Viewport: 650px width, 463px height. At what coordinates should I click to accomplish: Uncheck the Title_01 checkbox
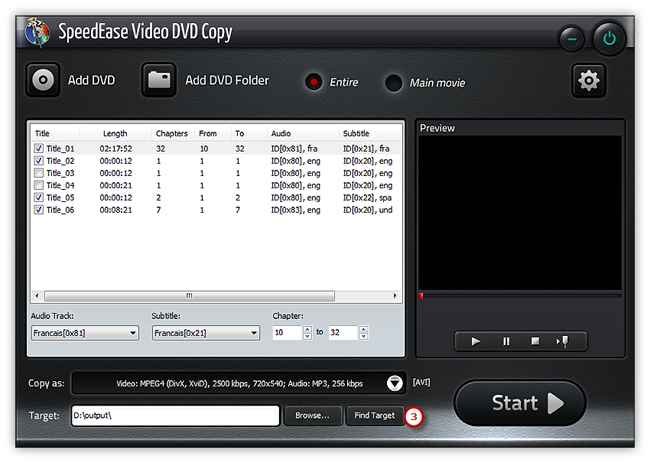click(x=39, y=148)
